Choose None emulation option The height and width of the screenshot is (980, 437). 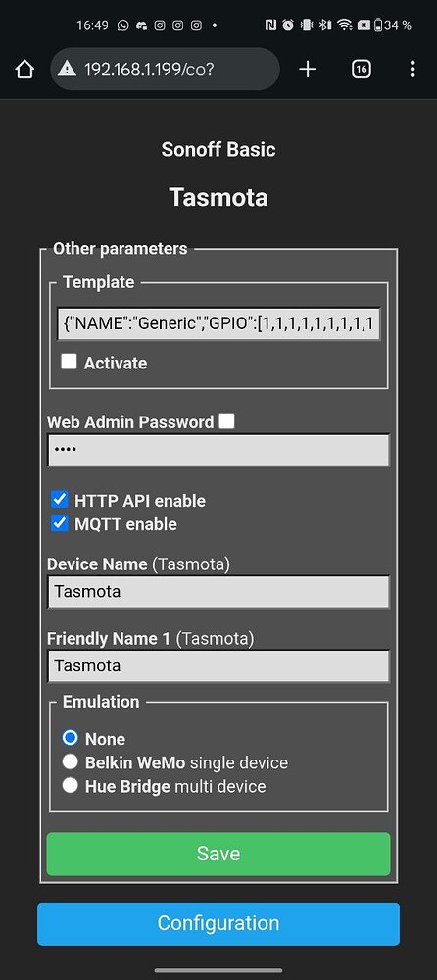click(70, 738)
